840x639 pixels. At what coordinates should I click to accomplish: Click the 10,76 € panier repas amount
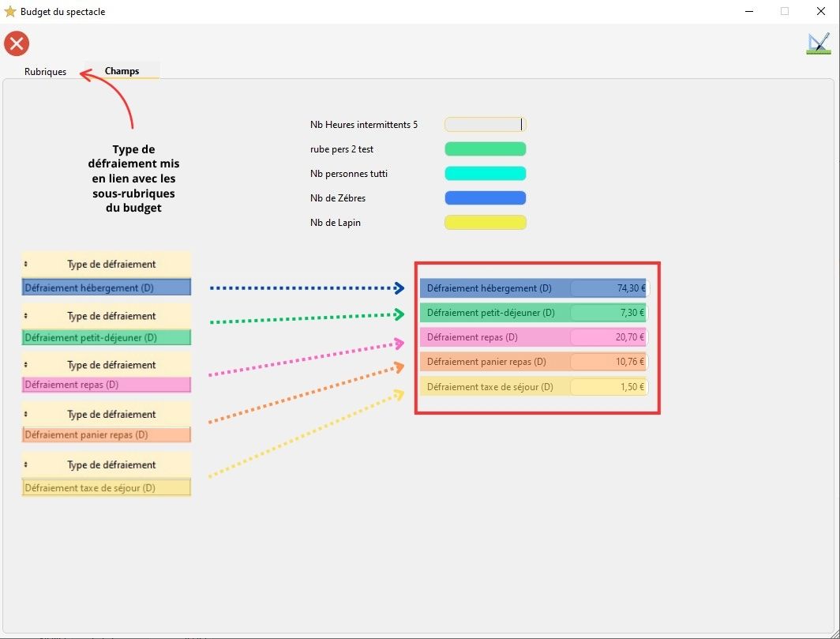[608, 362]
